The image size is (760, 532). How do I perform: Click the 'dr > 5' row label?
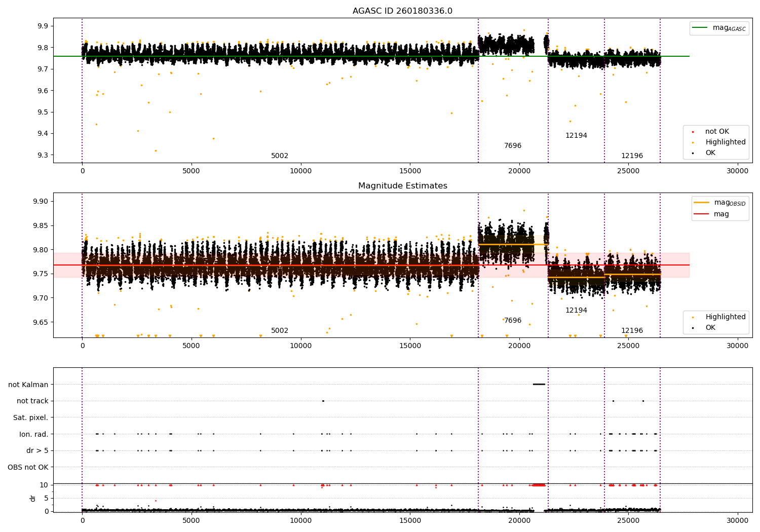pyautogui.click(x=37, y=451)
